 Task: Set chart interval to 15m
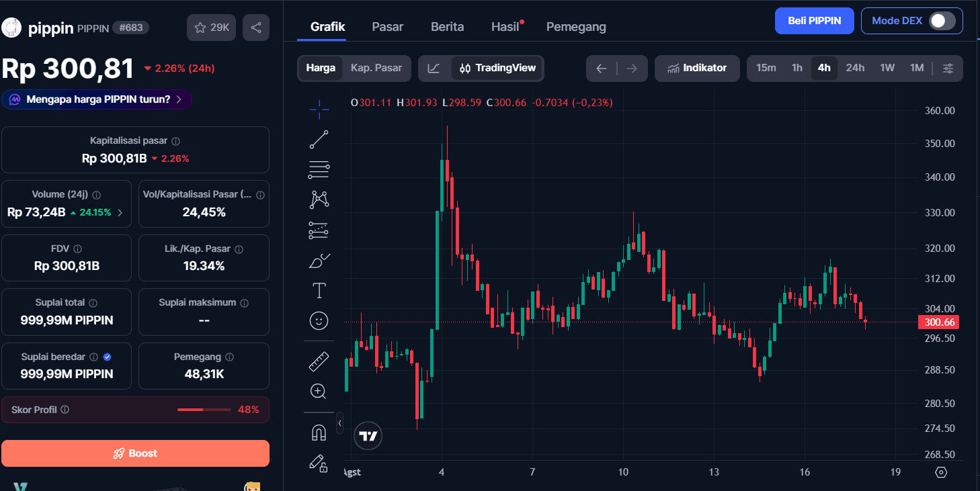point(766,68)
